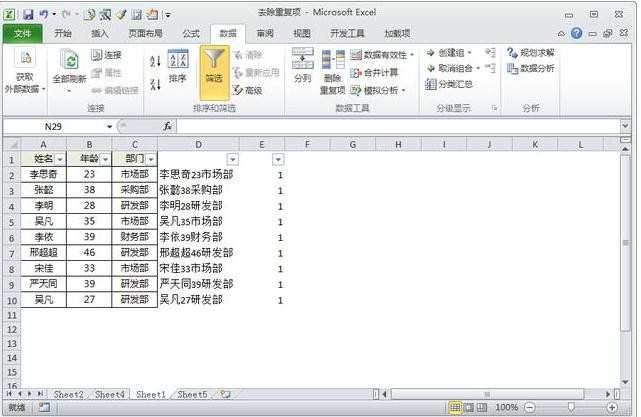Sort descending Z to A icon
The height and width of the screenshot is (417, 641).
point(155,85)
